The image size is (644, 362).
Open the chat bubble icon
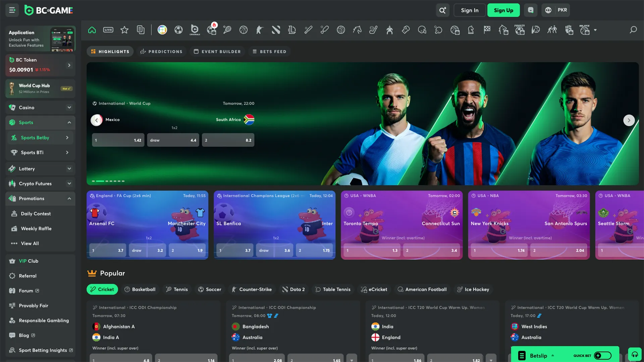coord(531,10)
